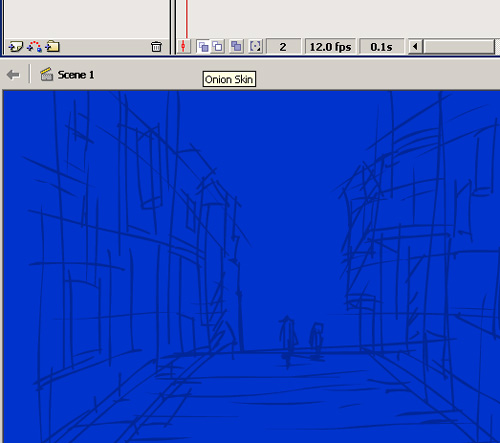Insert a new layer
This screenshot has width=500, height=443.
coord(15,46)
